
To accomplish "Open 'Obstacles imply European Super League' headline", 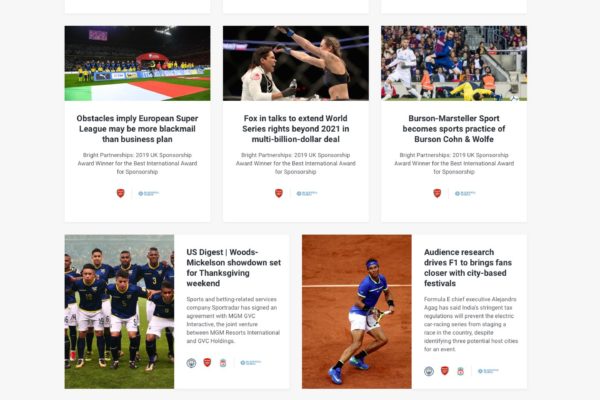I will click(137, 129).
